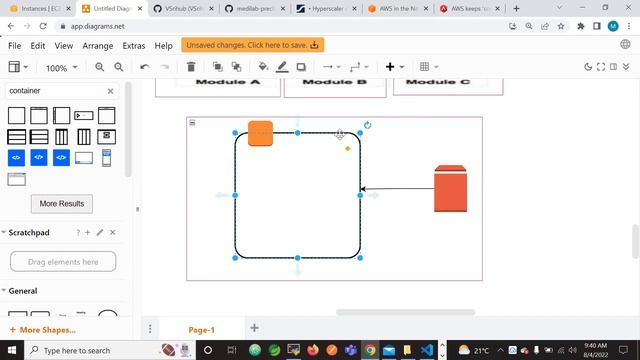The image size is (640, 360).
Task: Pick the tall mobile container shape
Action: pyautogui.click(x=107, y=158)
